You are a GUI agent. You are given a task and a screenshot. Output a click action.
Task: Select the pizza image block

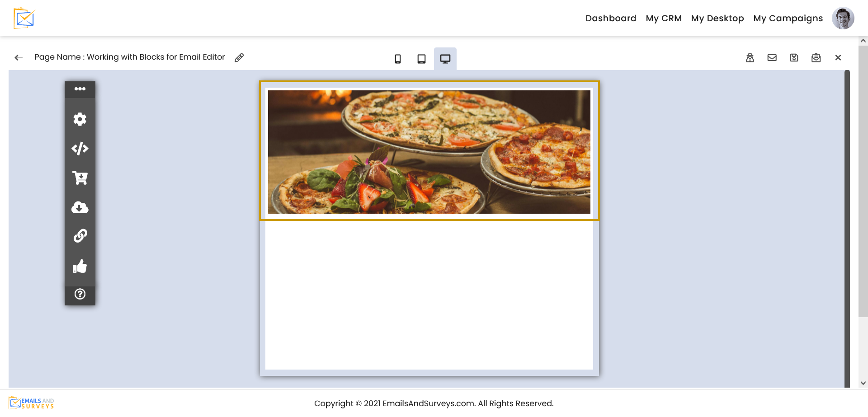click(429, 152)
